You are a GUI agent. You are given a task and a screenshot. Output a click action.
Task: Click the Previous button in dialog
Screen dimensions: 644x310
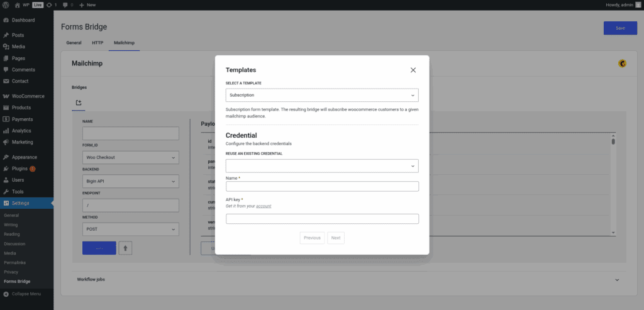(312, 238)
